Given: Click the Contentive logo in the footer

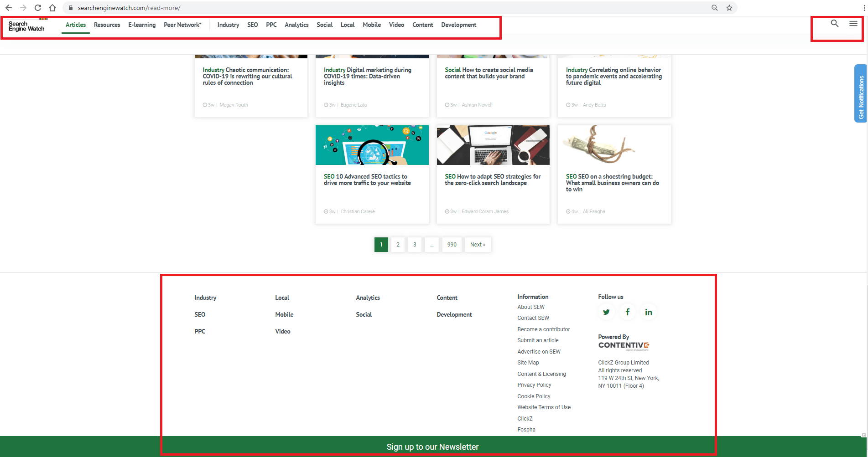Looking at the screenshot, I should 623,345.
